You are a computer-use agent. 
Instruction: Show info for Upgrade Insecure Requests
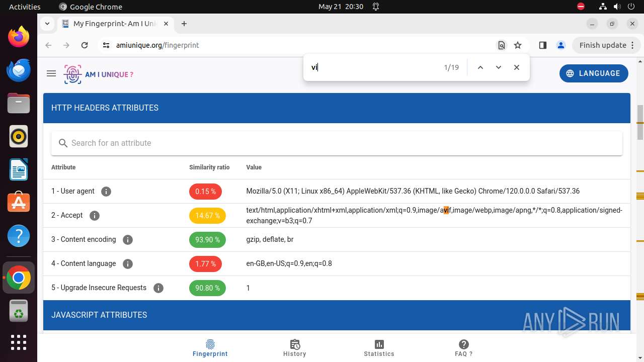pos(158,288)
